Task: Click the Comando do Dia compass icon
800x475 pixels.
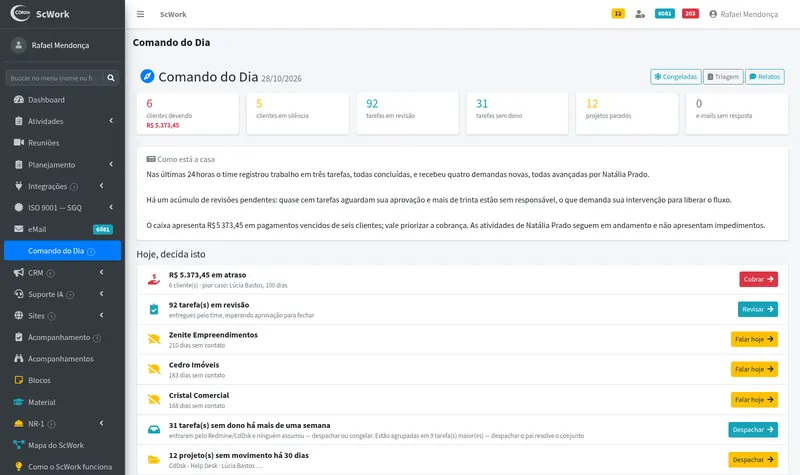Action: pos(147,77)
